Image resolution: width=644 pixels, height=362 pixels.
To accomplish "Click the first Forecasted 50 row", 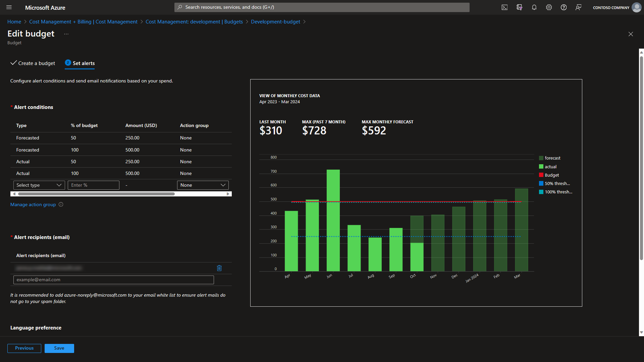I will (121, 138).
